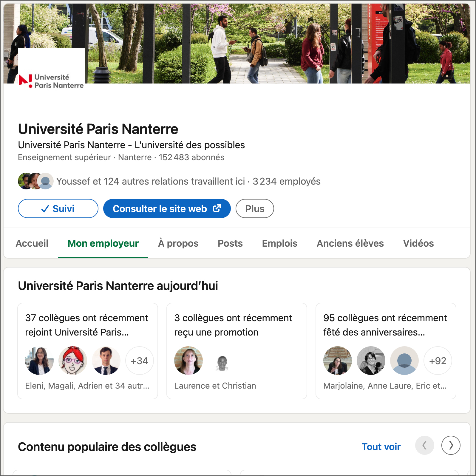Click the Laurence et Christian text

point(215,386)
